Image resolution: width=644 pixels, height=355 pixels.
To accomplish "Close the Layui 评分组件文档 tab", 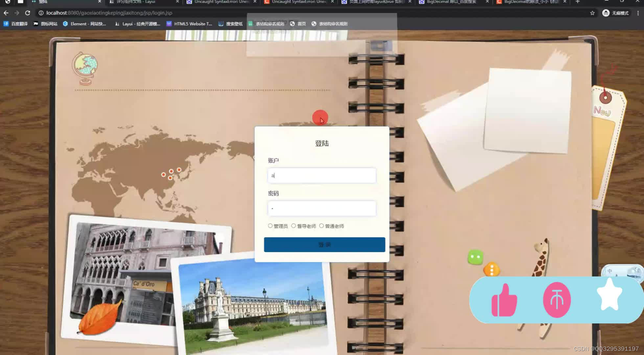I will click(177, 2).
